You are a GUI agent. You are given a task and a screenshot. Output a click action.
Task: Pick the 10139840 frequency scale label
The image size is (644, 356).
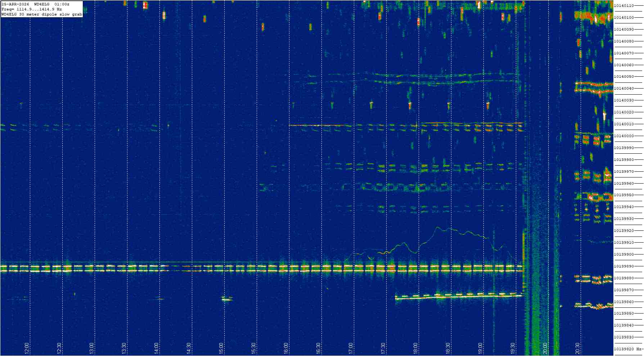[x=624, y=325]
